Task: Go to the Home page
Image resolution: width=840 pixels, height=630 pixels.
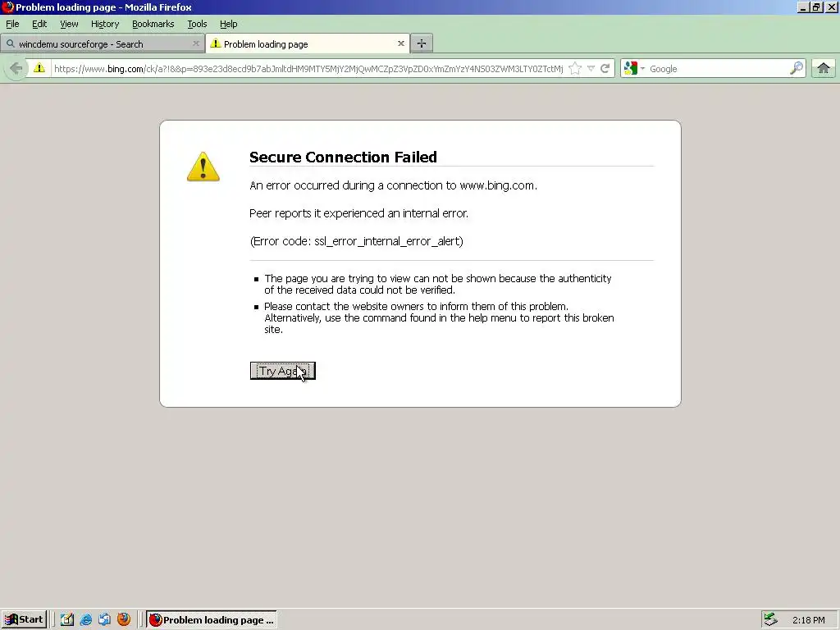Action: tap(824, 69)
